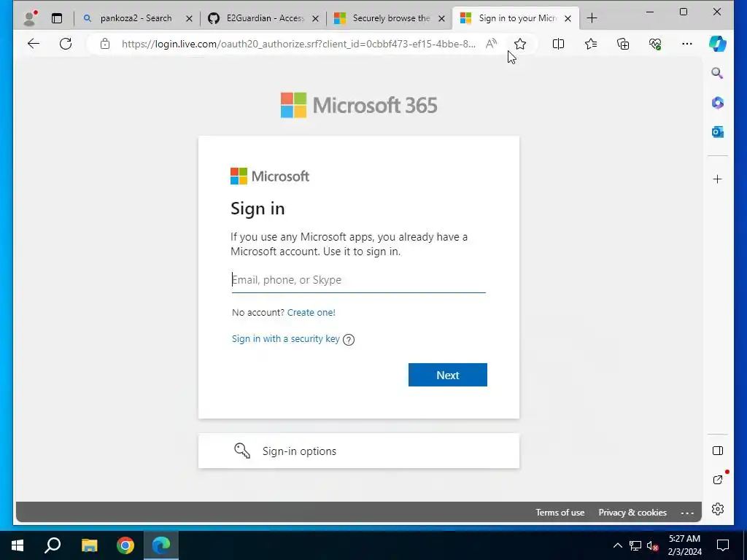Open Privacy & cookies link

click(632, 513)
